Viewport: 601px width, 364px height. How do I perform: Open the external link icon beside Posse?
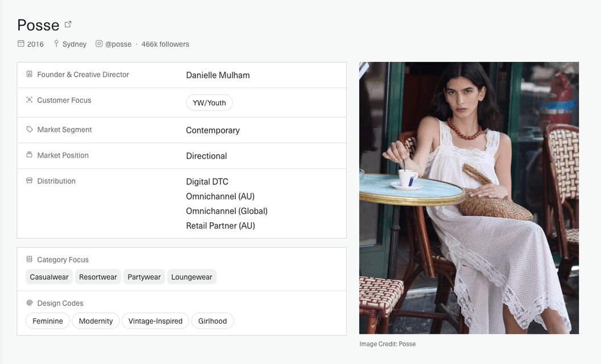click(68, 24)
